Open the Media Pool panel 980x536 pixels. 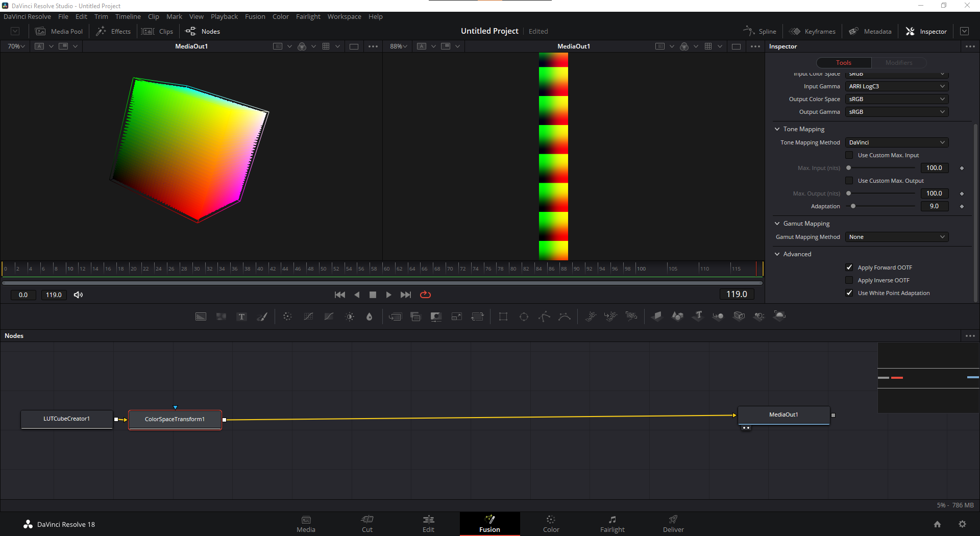click(59, 31)
